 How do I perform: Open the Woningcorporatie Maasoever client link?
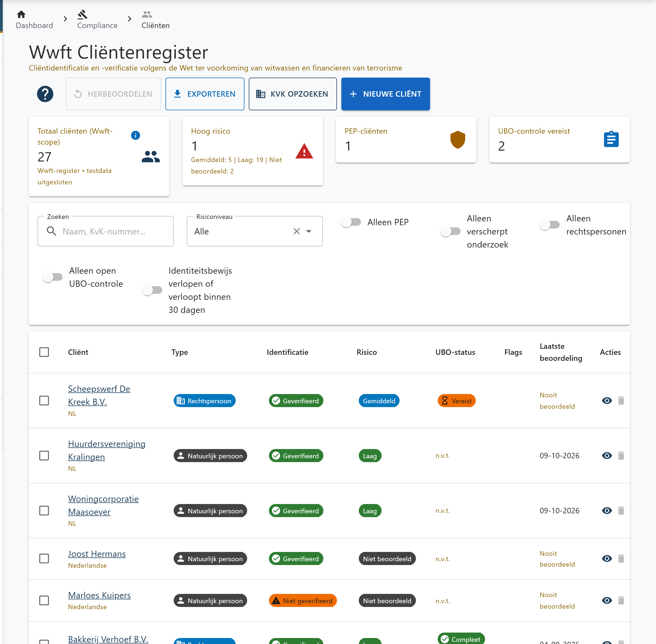point(103,505)
